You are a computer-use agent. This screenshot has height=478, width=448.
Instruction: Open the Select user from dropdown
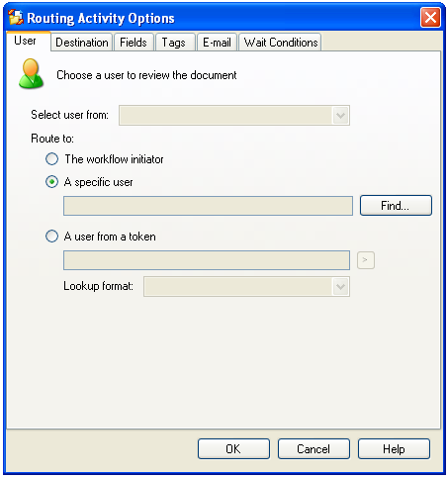pyautogui.click(x=234, y=115)
